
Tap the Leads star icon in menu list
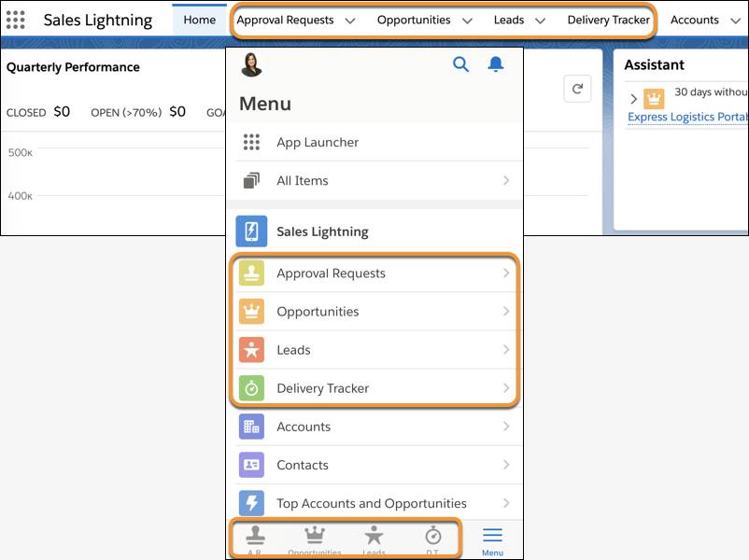[251, 349]
